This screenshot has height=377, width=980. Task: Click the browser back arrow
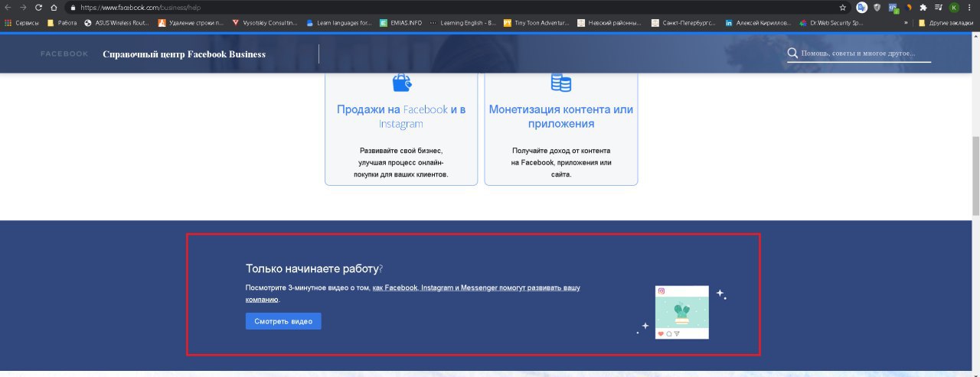[8, 7]
